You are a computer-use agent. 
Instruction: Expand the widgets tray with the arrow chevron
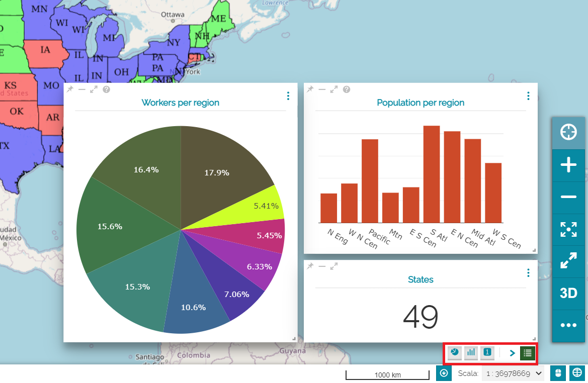(512, 353)
